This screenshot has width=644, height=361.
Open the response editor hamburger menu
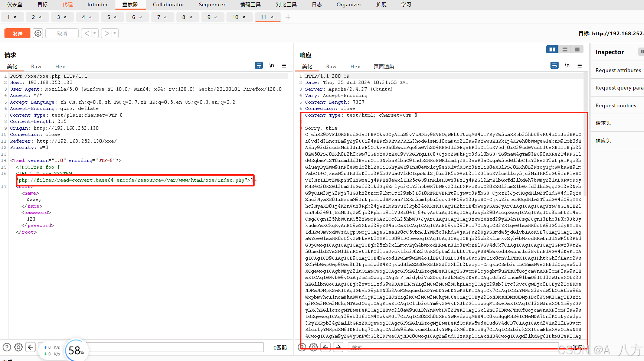pos(580,65)
